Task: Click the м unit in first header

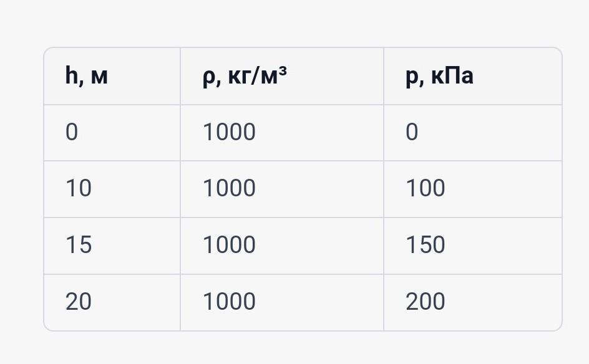Action: coord(100,77)
